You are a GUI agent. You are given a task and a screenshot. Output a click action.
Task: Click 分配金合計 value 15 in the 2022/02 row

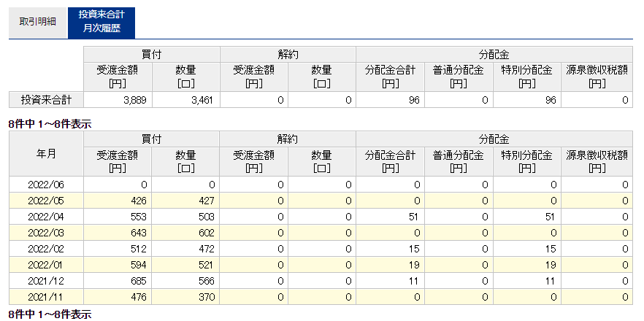pyautogui.click(x=414, y=249)
